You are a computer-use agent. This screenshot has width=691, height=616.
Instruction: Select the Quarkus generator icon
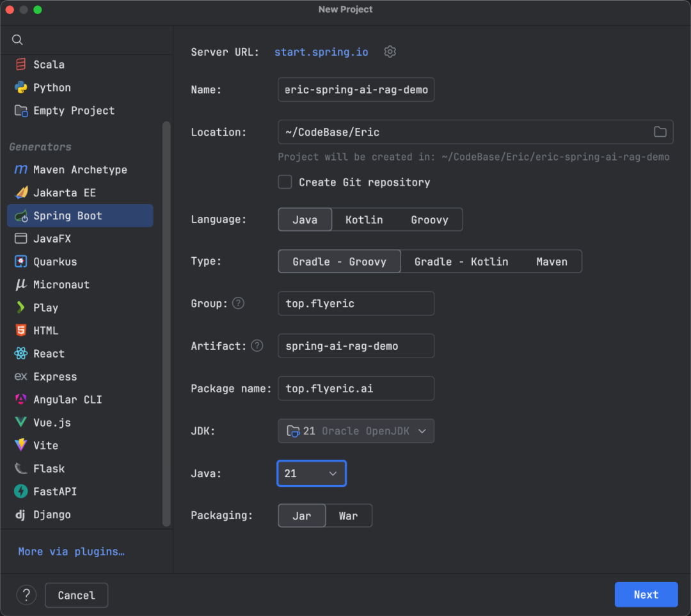tap(21, 262)
